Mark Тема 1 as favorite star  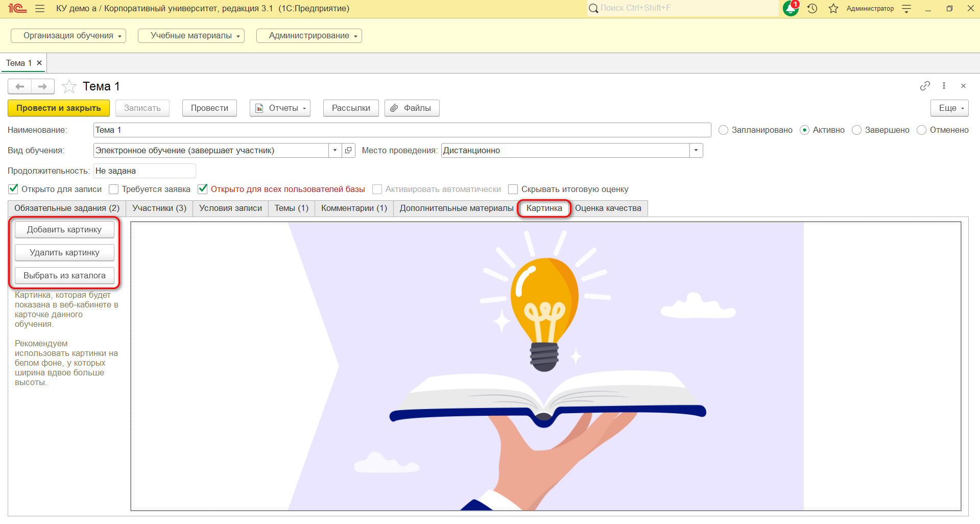pyautogui.click(x=69, y=86)
